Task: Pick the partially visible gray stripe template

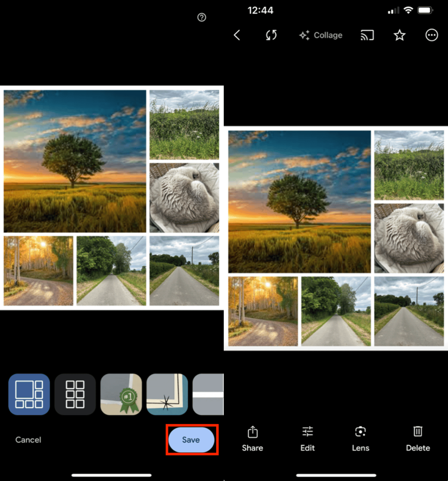Action: [208, 394]
